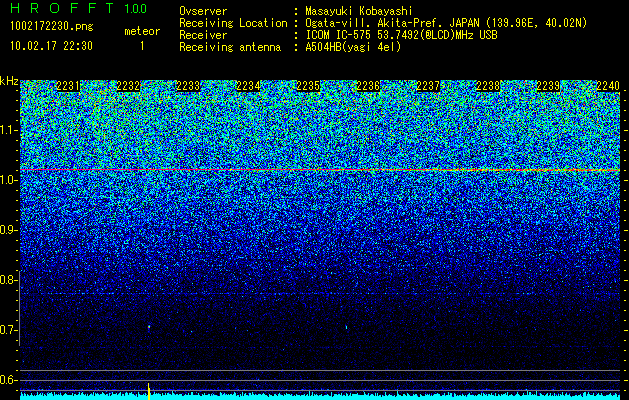
Task: Click the 0.7 kHz axis label
Action: coord(8,330)
